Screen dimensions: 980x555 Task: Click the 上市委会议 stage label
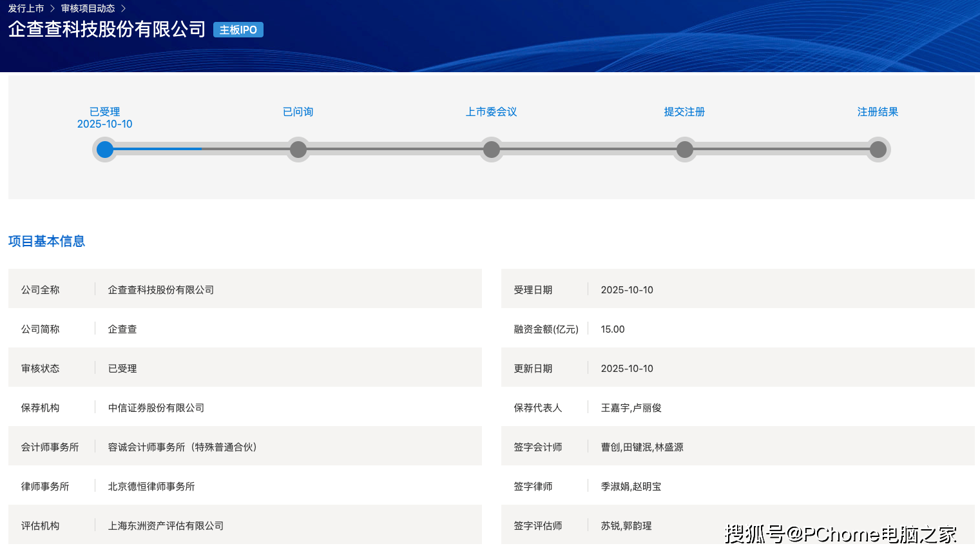click(491, 112)
